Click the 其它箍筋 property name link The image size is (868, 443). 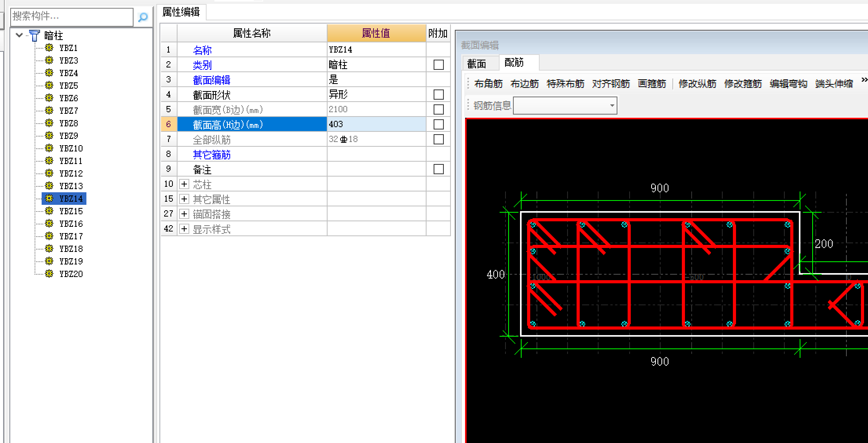(x=211, y=155)
